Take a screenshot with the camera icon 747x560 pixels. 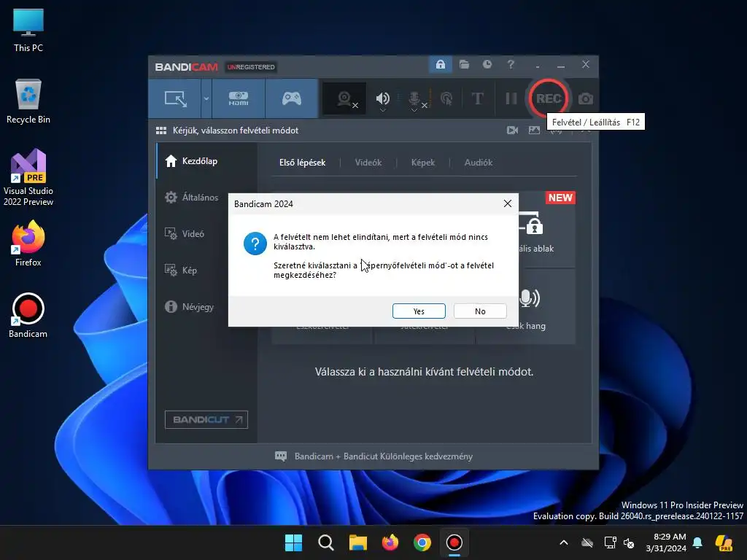pos(586,98)
